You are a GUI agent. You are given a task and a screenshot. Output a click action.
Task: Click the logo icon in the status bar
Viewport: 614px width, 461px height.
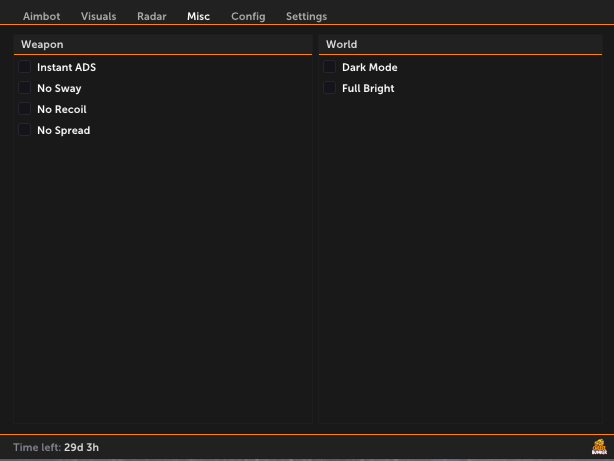tap(599, 447)
